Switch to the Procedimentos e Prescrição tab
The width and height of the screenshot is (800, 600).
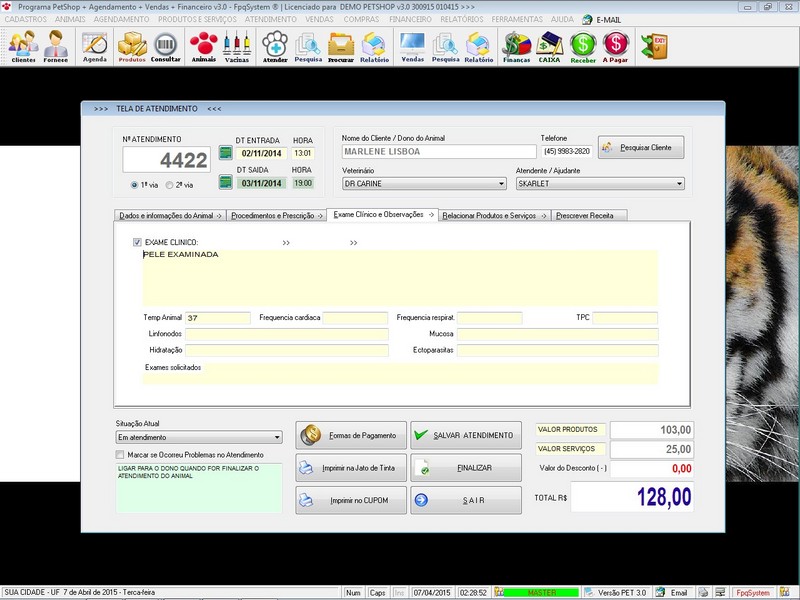point(276,215)
